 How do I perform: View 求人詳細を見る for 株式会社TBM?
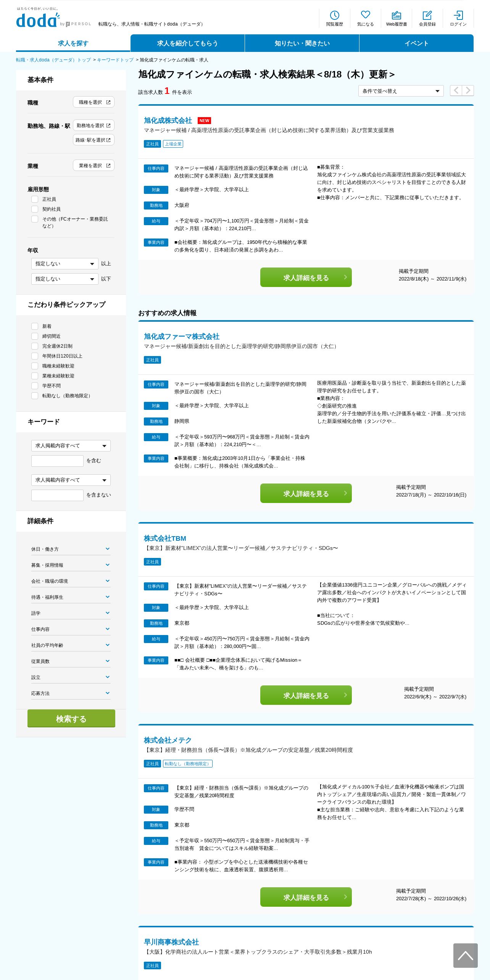coord(306,695)
